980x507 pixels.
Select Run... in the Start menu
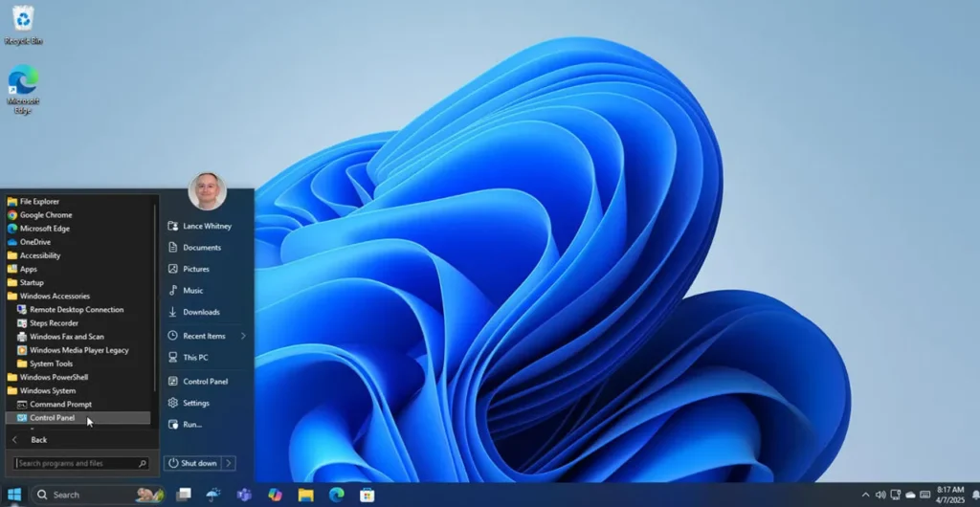(x=192, y=424)
